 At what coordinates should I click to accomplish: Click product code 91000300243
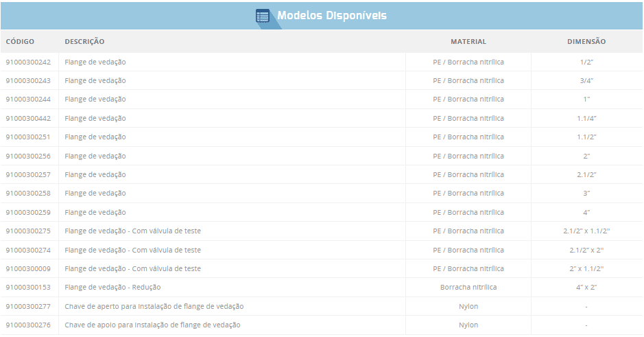(28, 81)
